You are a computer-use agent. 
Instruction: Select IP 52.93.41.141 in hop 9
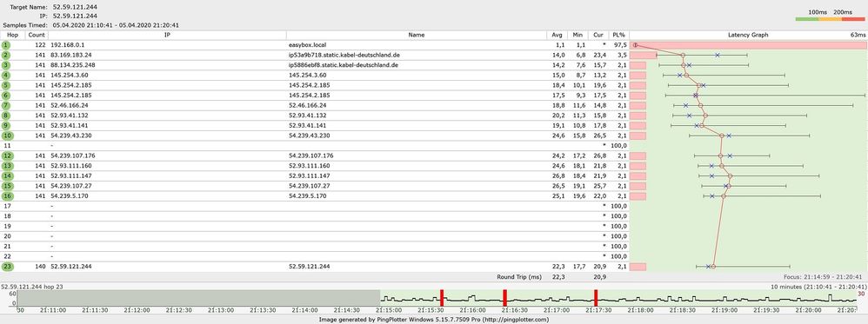point(70,125)
